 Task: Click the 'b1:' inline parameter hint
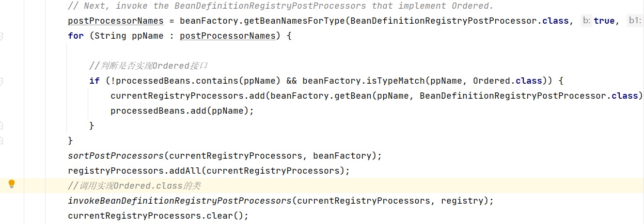[x=634, y=21]
